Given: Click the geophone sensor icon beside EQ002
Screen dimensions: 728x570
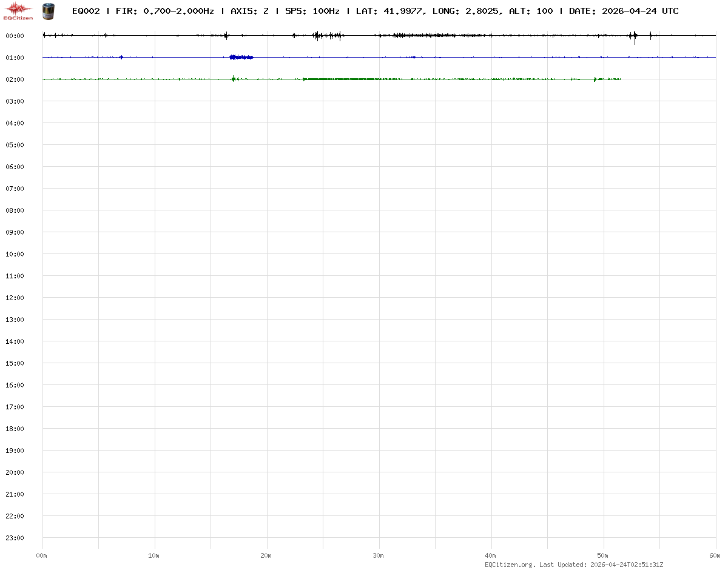Looking at the screenshot, I should point(47,11).
